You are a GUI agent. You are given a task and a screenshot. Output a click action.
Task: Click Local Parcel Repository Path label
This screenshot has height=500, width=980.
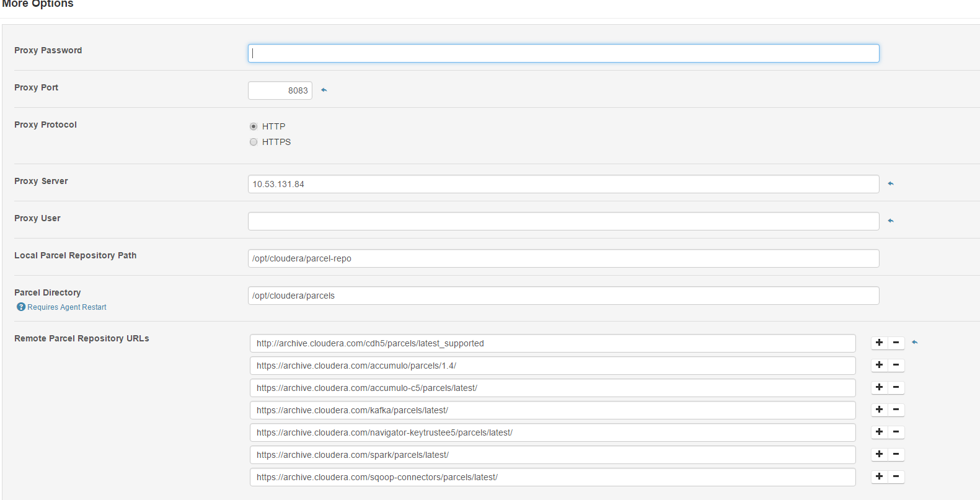point(76,255)
